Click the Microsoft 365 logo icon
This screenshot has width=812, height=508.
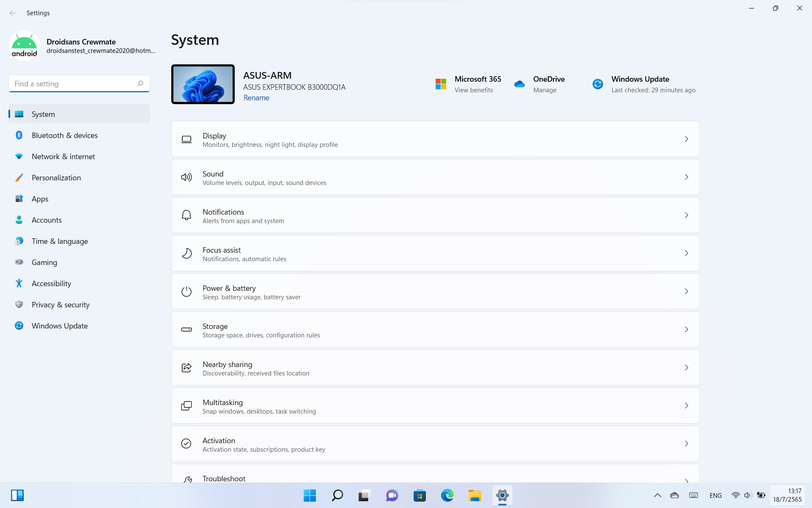[441, 84]
